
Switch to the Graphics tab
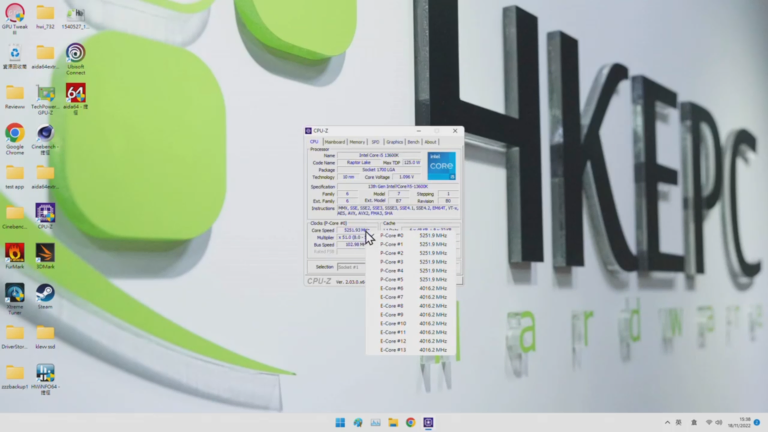[394, 142]
